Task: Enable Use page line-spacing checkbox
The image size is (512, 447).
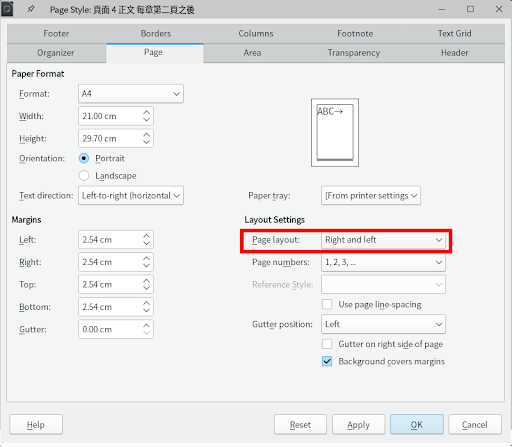Action: (327, 304)
